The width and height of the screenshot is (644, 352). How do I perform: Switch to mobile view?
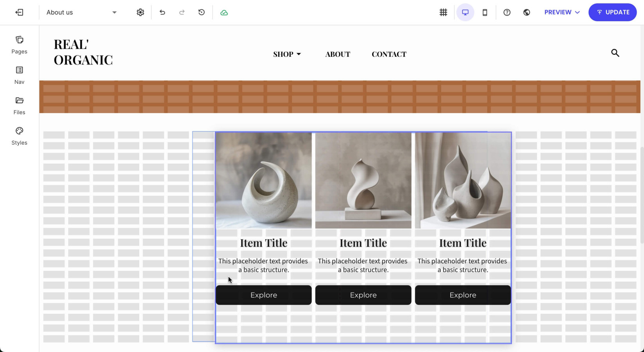[485, 13]
